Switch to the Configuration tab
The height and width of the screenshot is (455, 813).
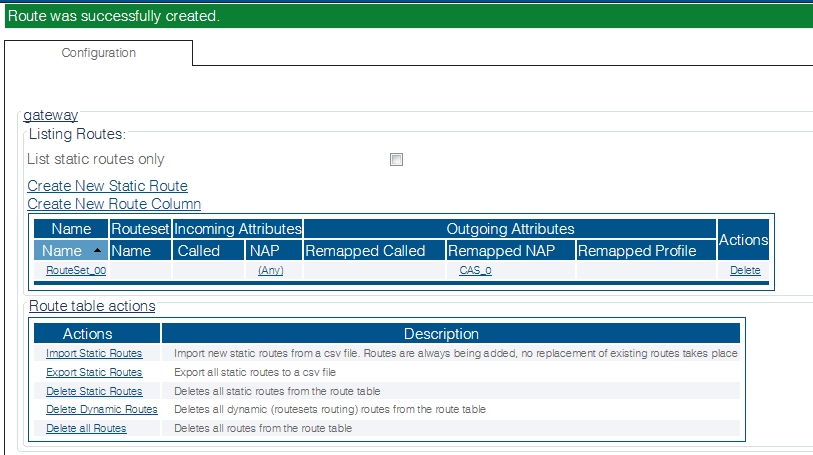tap(99, 53)
